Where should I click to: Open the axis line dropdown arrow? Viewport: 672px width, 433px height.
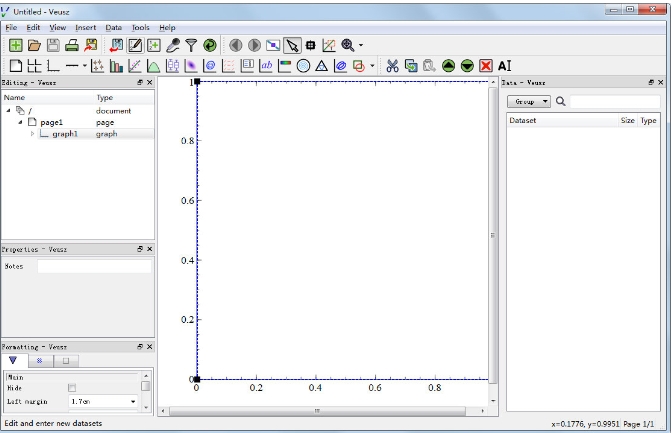coord(84,66)
